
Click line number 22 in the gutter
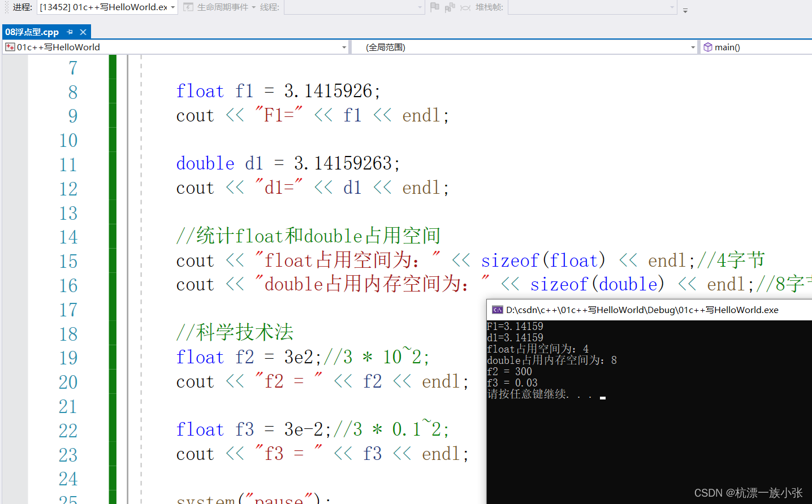(x=68, y=431)
